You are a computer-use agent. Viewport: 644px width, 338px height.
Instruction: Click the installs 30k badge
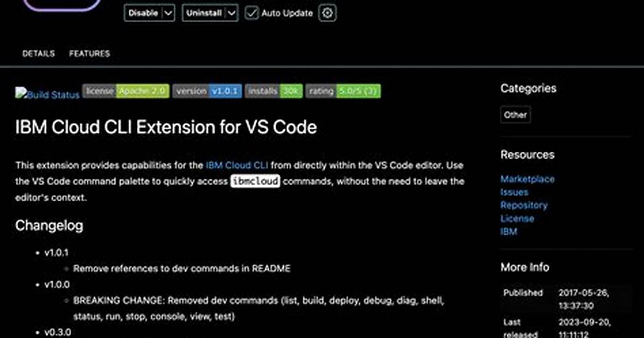[x=274, y=91]
